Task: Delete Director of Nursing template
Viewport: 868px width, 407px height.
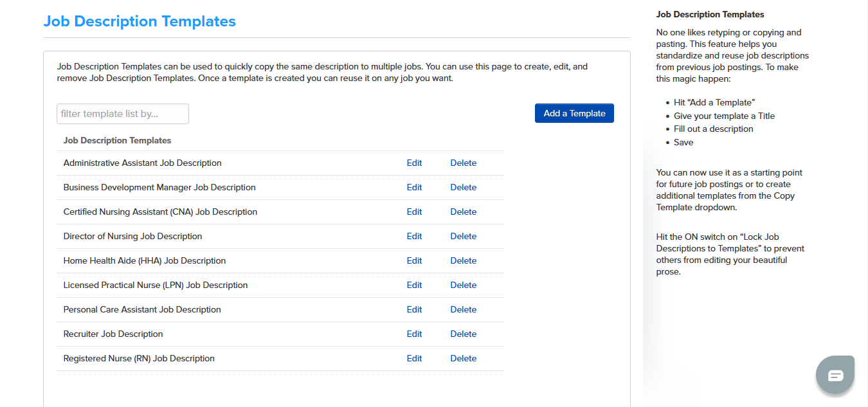Action: (x=463, y=237)
